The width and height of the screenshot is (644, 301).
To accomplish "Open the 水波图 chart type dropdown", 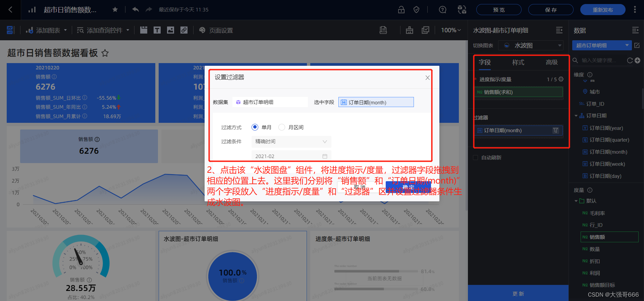I will click(x=531, y=45).
